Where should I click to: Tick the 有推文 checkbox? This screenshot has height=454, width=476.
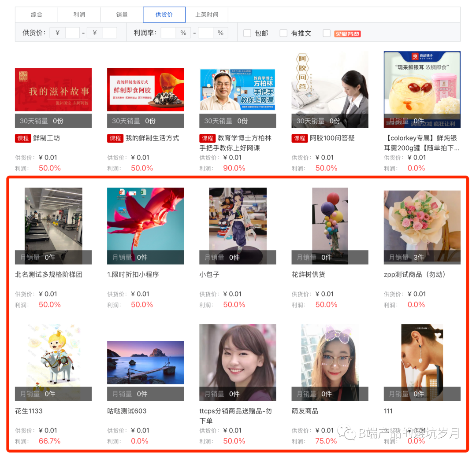point(283,33)
